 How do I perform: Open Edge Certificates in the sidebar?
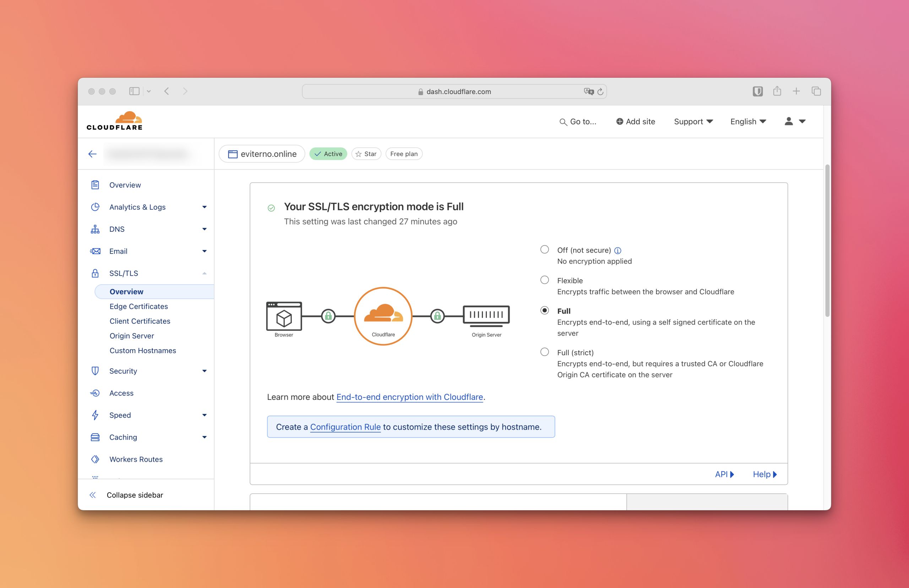tap(138, 307)
